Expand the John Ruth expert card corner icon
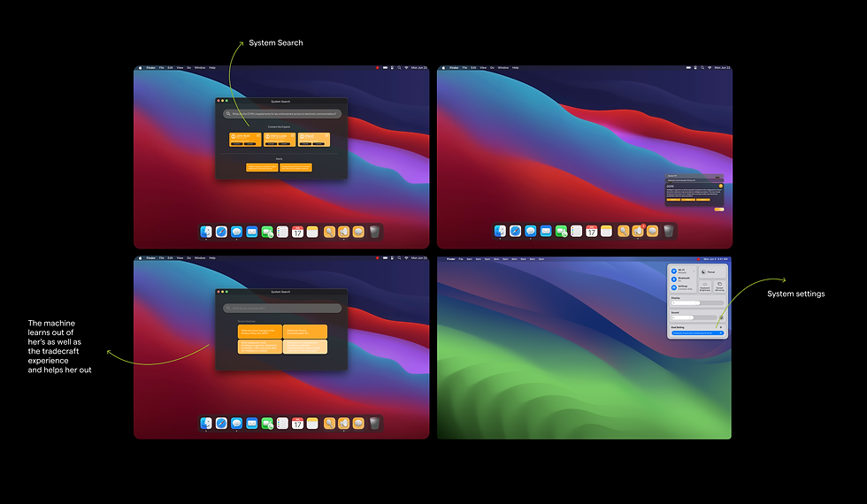Image resolution: width=867 pixels, height=504 pixels. [258, 134]
